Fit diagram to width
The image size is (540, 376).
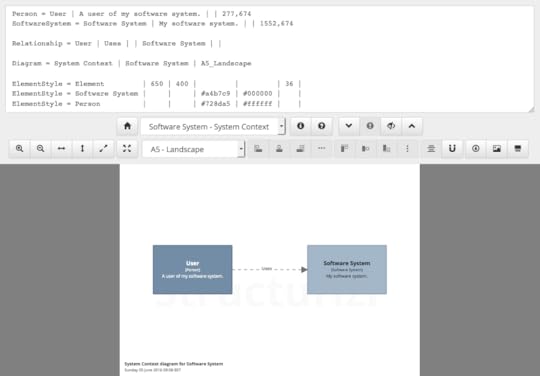coord(61,149)
